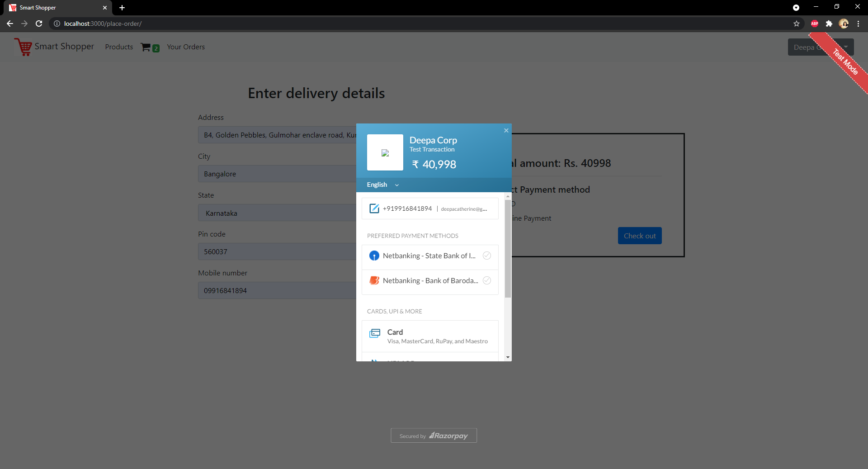This screenshot has height=469, width=868.
Task: Click the merchant logo placeholder image
Action: (385, 153)
